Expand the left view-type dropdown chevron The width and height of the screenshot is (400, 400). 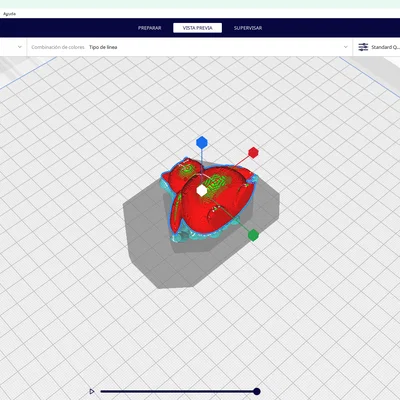(20, 47)
